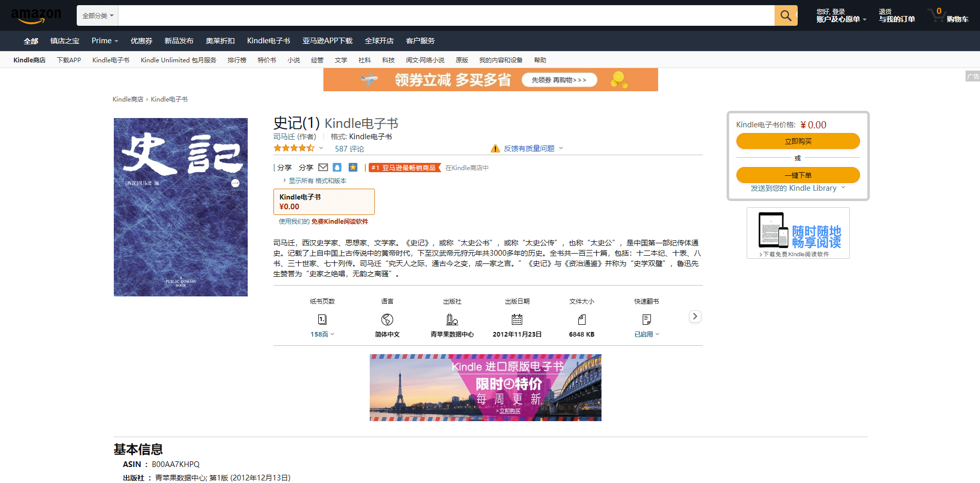This screenshot has width=980, height=483.
Task: Click the 一键下单 one-click order button
Action: tap(798, 175)
